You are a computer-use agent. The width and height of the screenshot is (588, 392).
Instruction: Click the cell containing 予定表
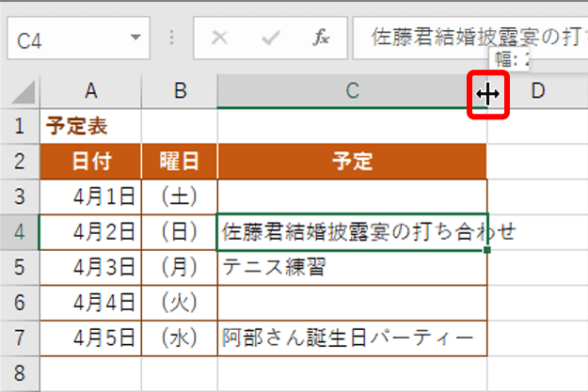coord(90,126)
